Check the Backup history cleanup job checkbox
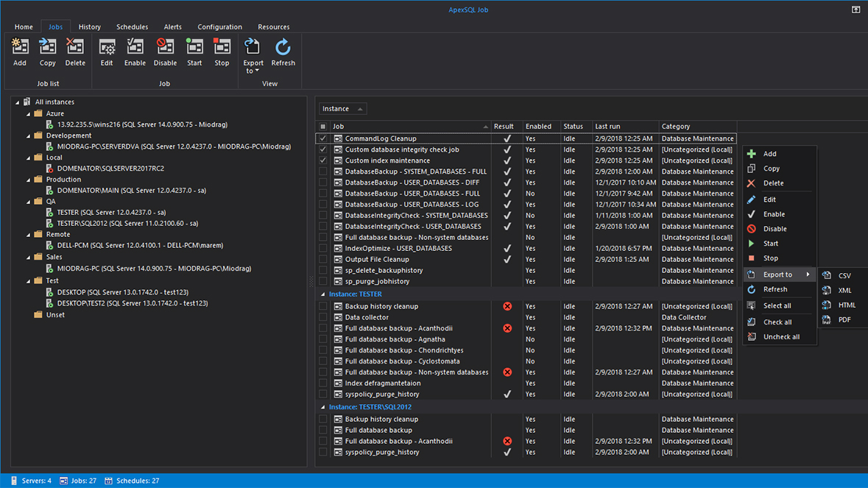868x488 pixels. [322, 305]
